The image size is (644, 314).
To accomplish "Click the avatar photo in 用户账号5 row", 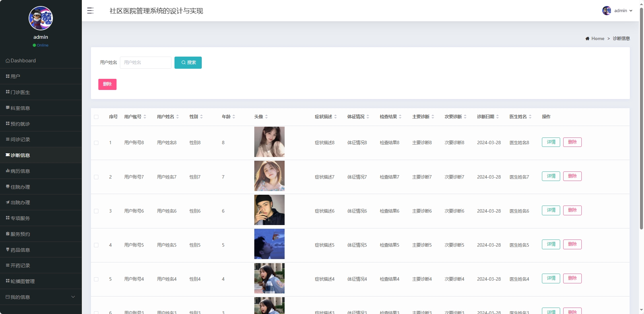I will pyautogui.click(x=269, y=244).
